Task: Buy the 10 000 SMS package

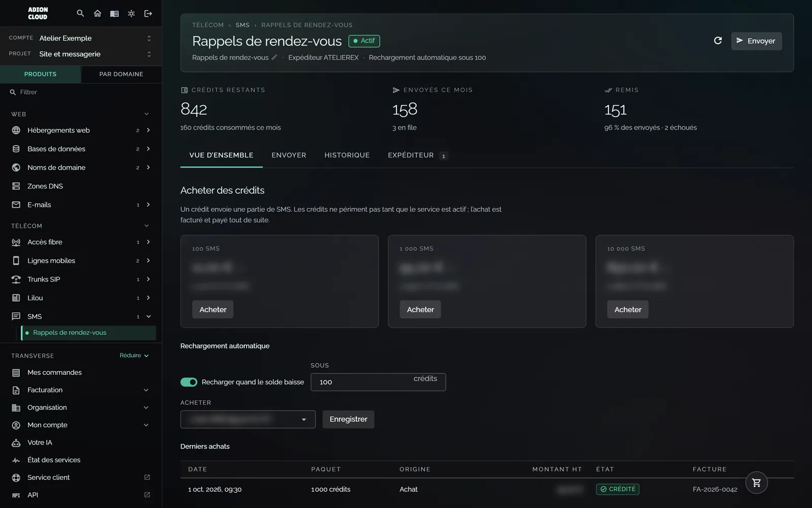Action: point(628,309)
